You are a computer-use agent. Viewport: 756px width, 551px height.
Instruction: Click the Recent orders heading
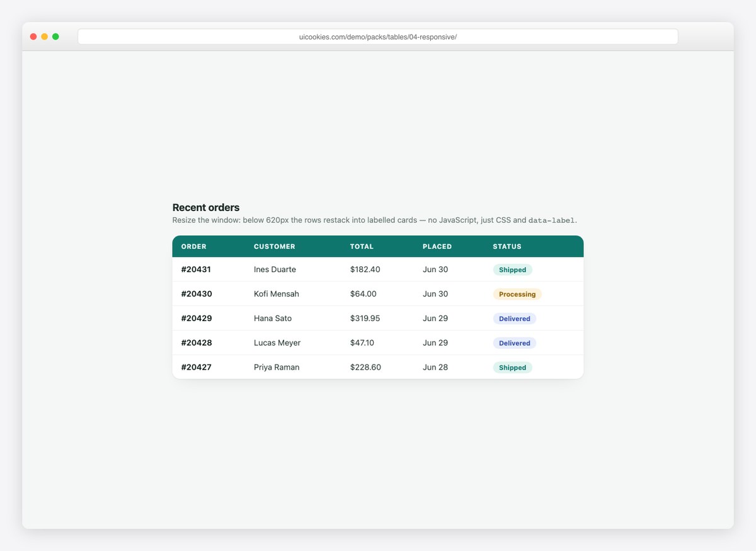coord(206,207)
